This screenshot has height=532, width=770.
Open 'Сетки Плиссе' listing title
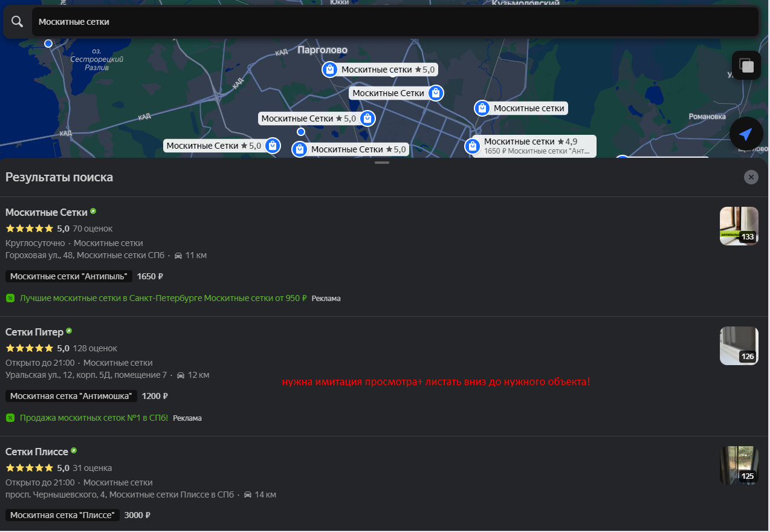tap(37, 452)
